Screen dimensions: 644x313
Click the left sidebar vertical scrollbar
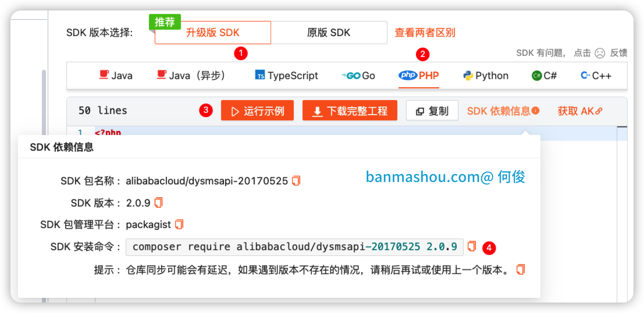point(44,102)
